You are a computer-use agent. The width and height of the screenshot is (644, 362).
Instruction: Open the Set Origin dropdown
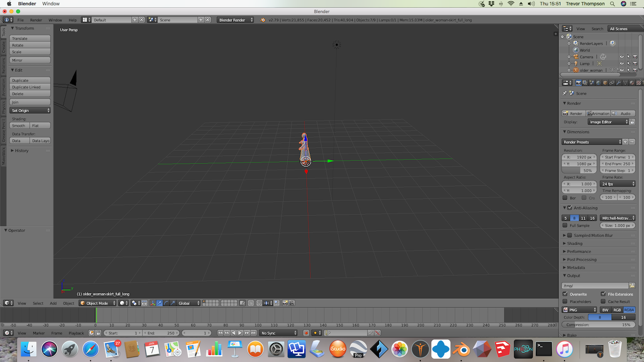point(30,110)
